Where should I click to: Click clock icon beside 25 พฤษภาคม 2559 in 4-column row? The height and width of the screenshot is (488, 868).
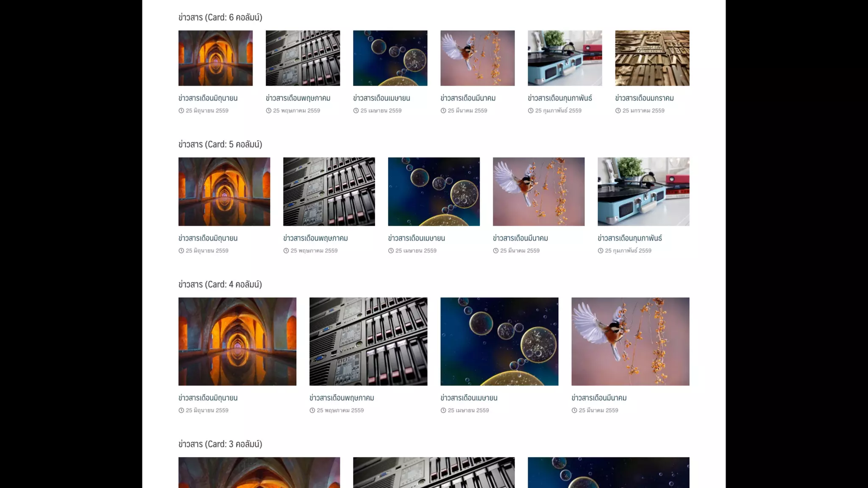pos(312,410)
